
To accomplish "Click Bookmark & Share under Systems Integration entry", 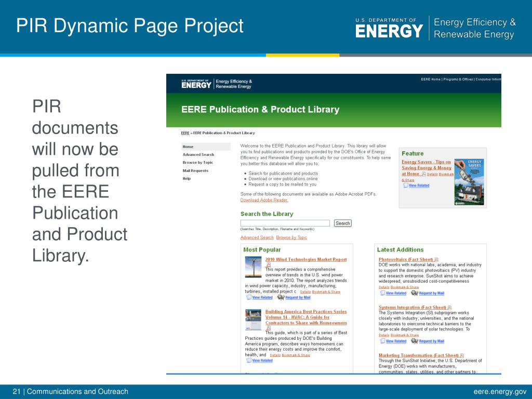I will point(404,335).
